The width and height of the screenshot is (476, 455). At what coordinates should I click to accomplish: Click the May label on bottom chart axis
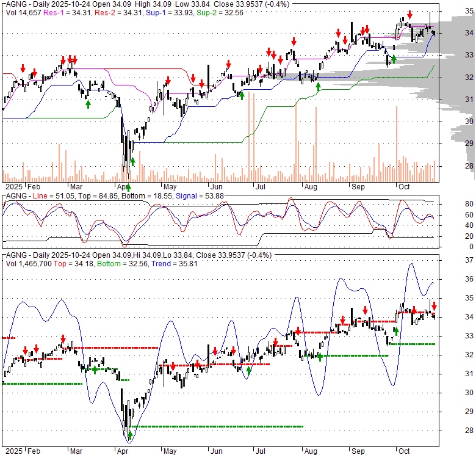(170, 451)
